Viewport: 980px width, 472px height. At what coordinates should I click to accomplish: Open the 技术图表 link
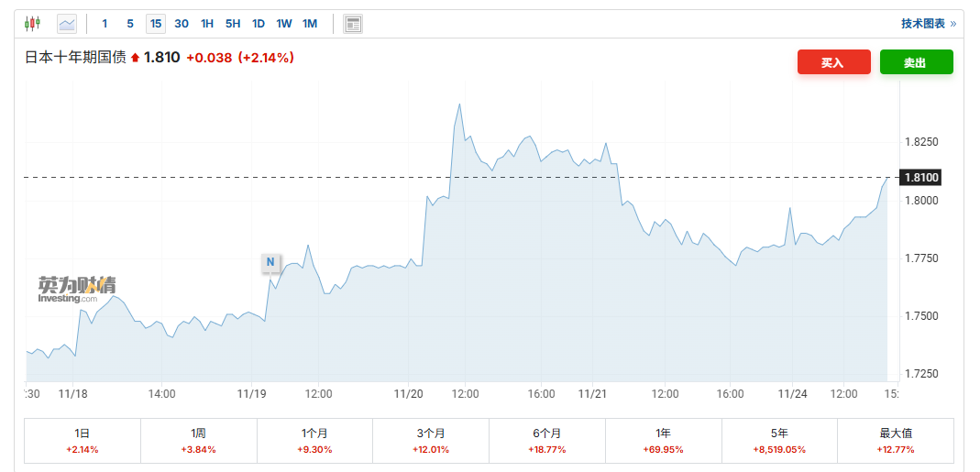(928, 24)
